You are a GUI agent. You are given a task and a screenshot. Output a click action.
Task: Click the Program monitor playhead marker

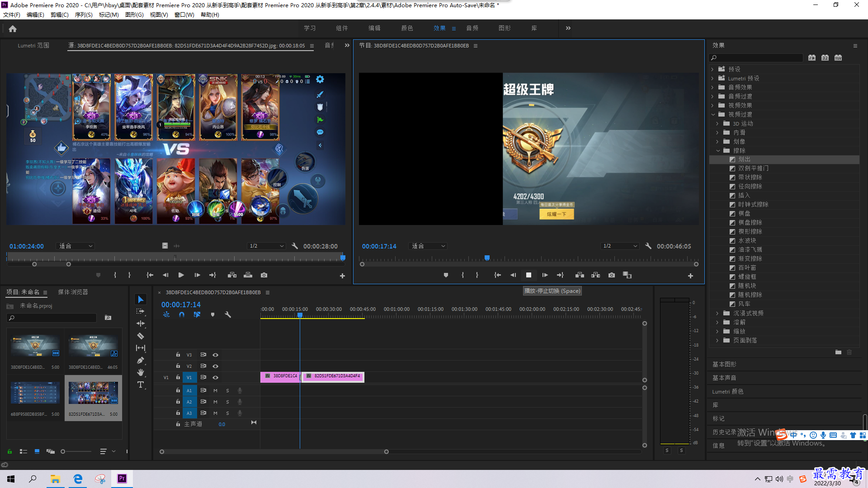(487, 258)
